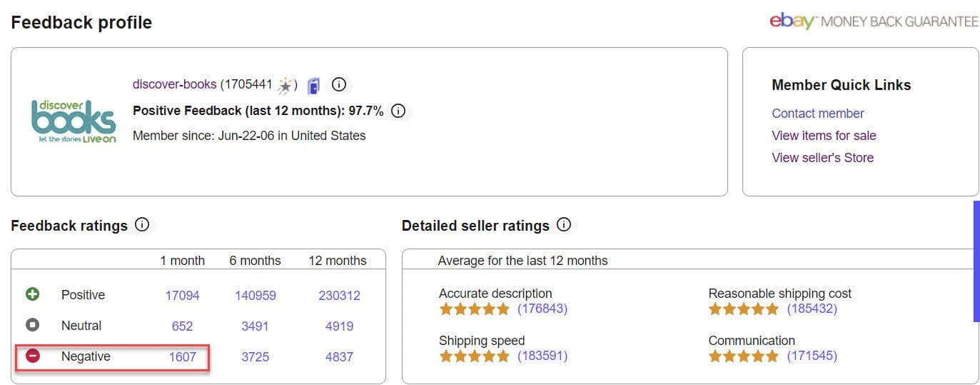Click the blue eBay Store door icon
This screenshot has height=385, width=980.
[313, 86]
